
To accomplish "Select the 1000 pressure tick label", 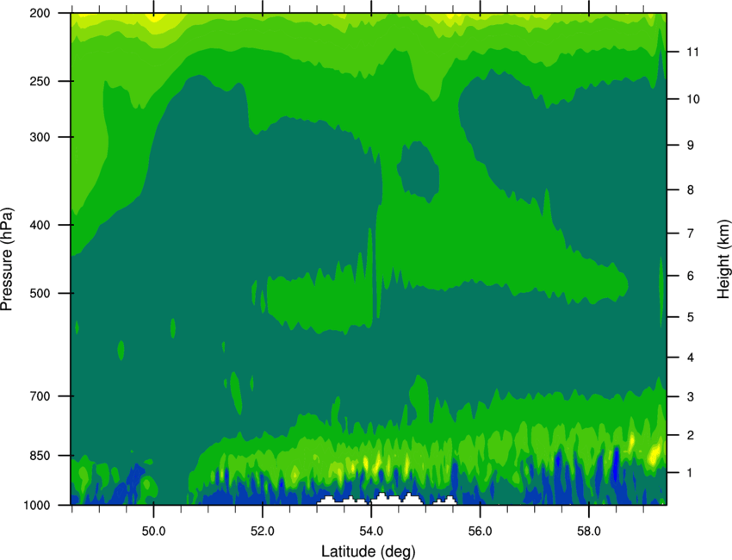I will [37, 505].
